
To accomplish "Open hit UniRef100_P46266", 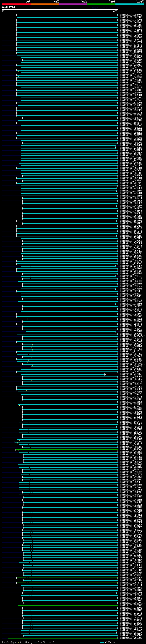I will [131, 22].
